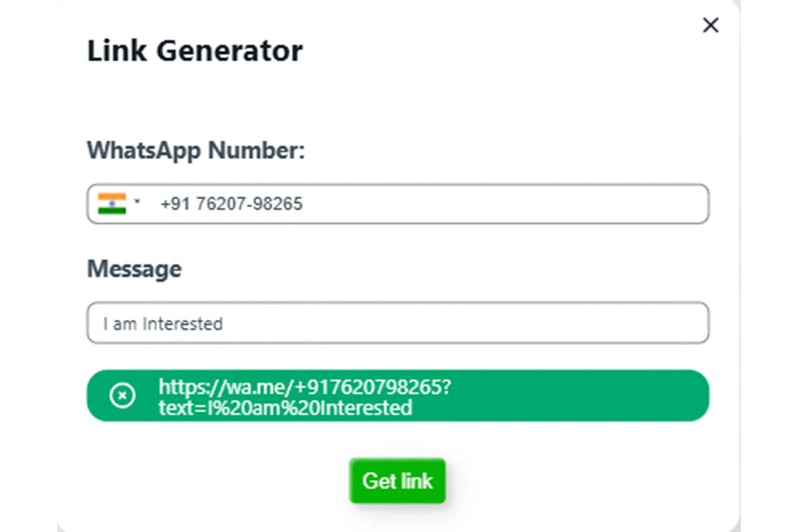Expand the country code dropdown arrow
Screen dimensions: 798x532
[137, 201]
